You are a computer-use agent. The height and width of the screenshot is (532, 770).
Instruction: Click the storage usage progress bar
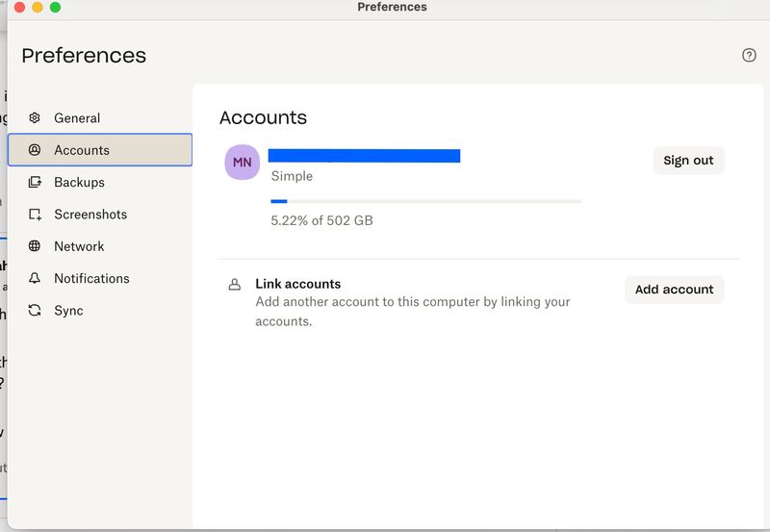pos(425,201)
